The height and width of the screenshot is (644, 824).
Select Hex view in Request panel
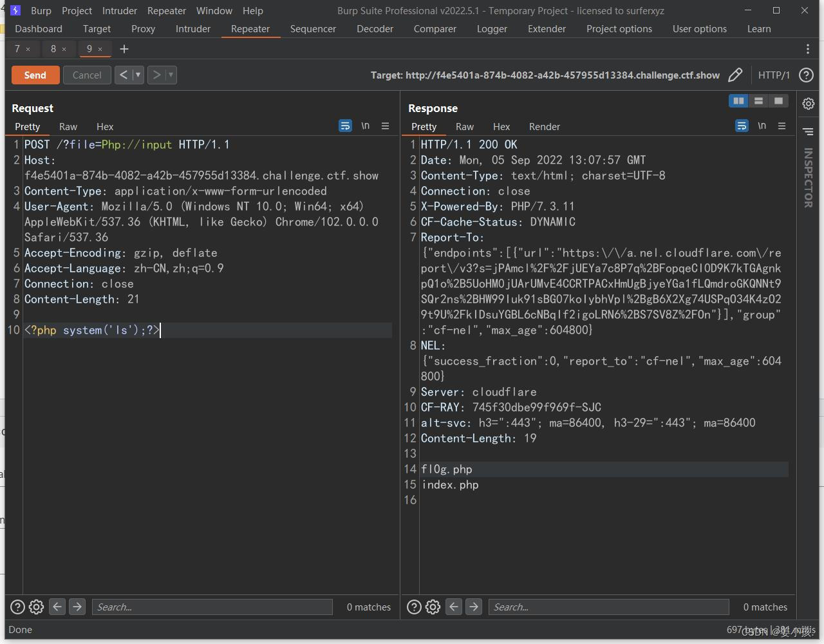(x=105, y=127)
